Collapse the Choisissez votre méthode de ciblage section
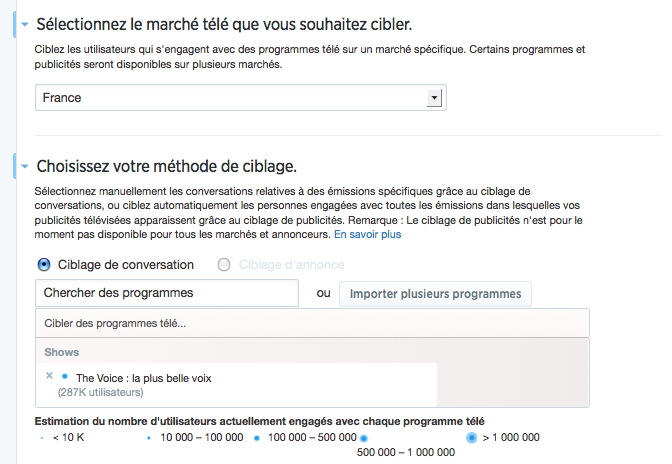The width and height of the screenshot is (672, 464). tap(25, 166)
